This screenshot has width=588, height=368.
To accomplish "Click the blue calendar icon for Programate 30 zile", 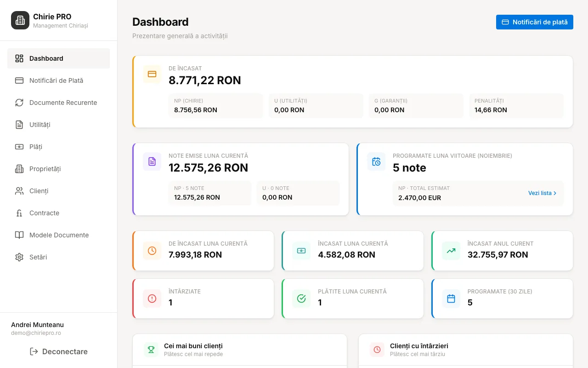I will (451, 299).
